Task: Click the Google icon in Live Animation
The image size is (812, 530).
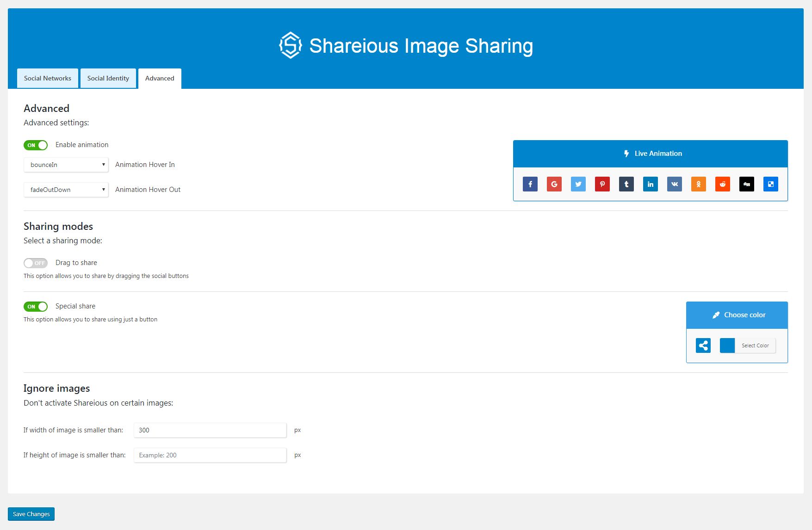Action: 554,184
